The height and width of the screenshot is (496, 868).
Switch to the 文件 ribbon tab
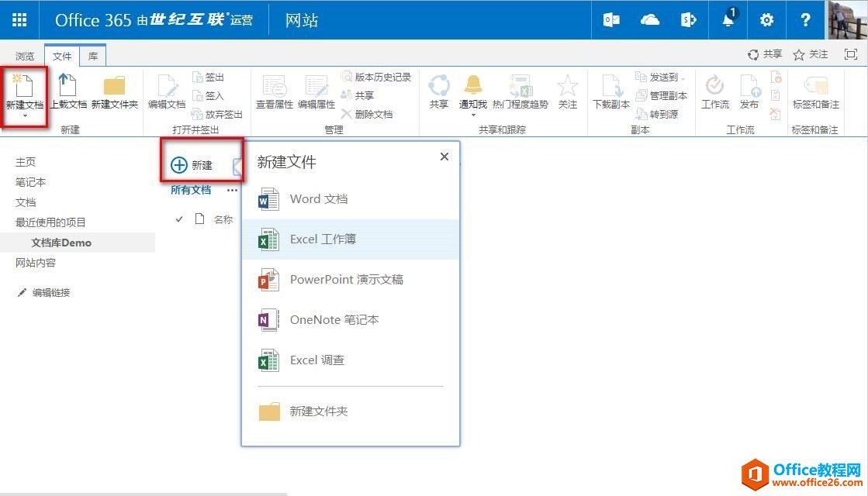(x=62, y=56)
